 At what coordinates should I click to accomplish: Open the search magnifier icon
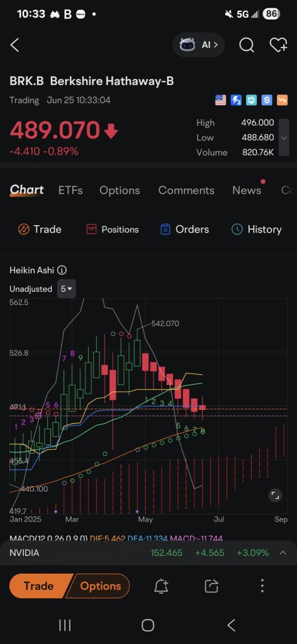(x=247, y=45)
